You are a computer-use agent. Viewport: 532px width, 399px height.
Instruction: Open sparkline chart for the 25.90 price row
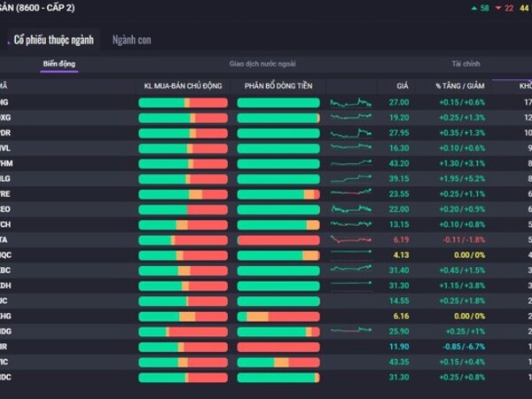click(351, 331)
